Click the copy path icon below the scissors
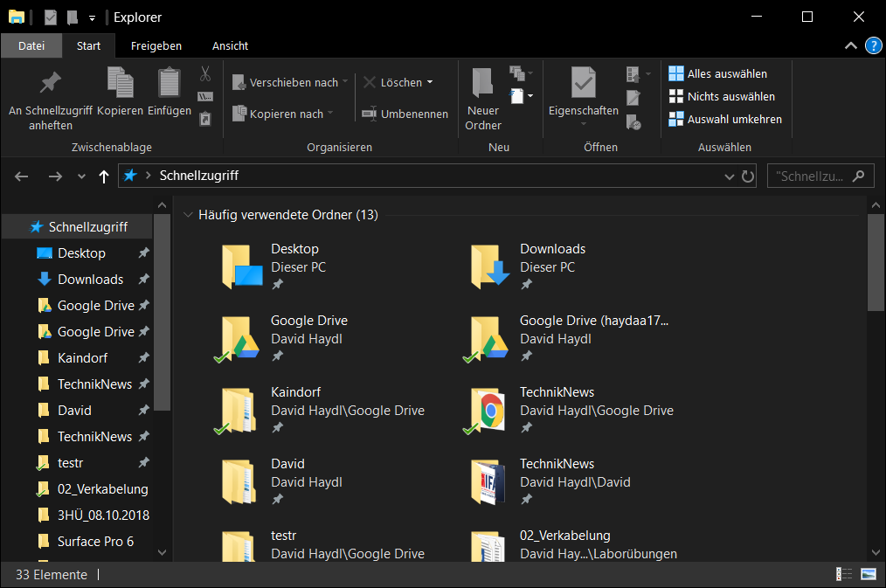Screen dimensions: 886x588 point(205,97)
